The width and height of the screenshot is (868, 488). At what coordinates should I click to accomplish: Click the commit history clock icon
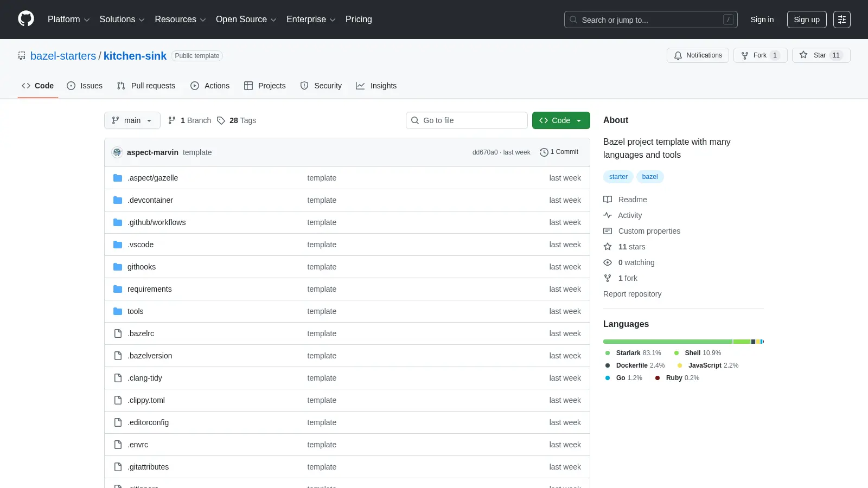click(544, 152)
